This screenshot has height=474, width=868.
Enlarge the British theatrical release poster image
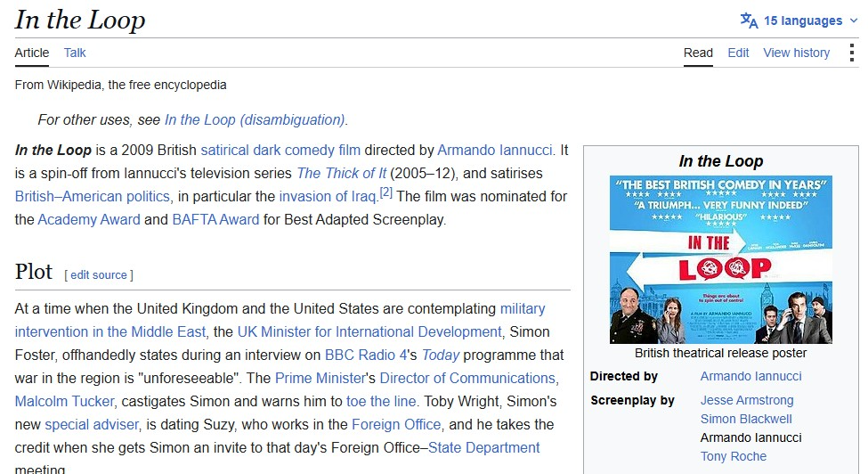(721, 259)
